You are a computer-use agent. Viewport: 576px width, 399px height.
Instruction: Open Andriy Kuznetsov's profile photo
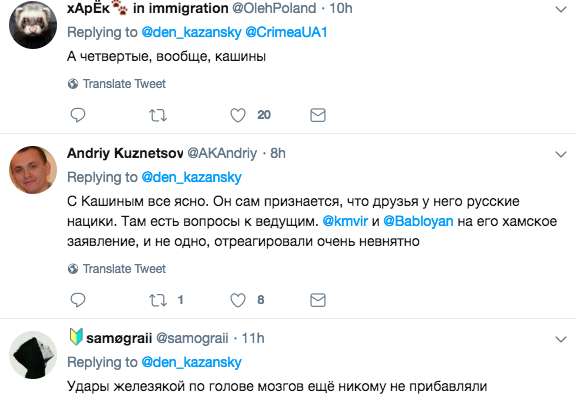coord(33,170)
